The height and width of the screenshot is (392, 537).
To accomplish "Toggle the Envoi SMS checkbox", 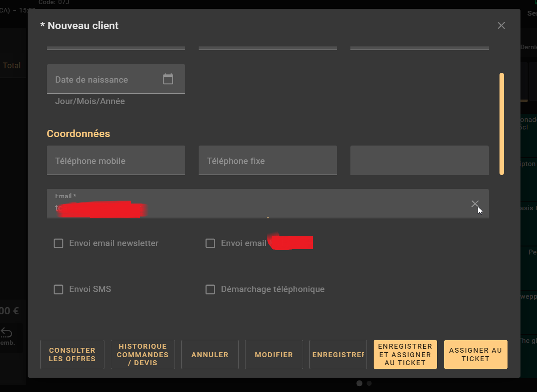I will coord(58,289).
